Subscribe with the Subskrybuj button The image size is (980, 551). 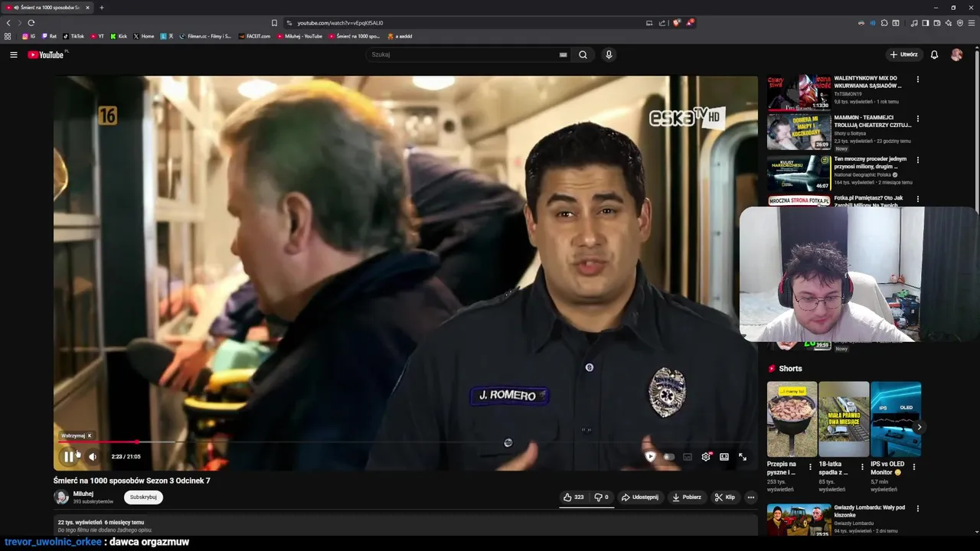tap(143, 497)
